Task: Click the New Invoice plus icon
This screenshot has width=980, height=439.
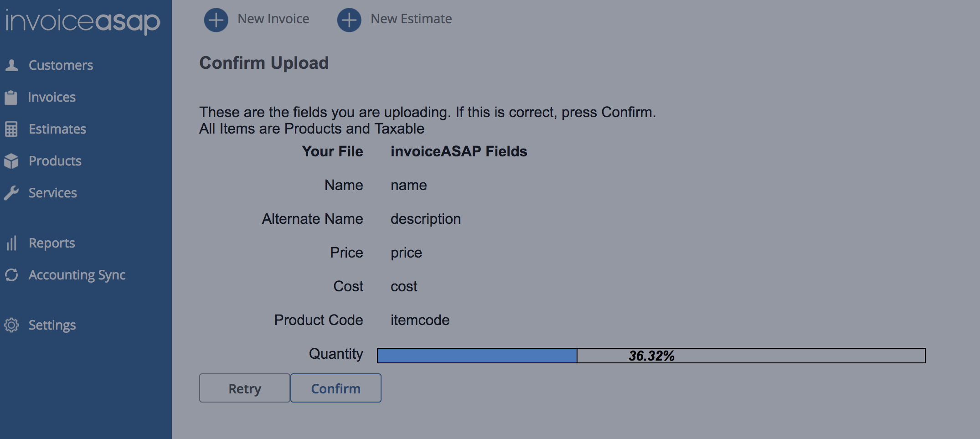Action: [x=216, y=20]
